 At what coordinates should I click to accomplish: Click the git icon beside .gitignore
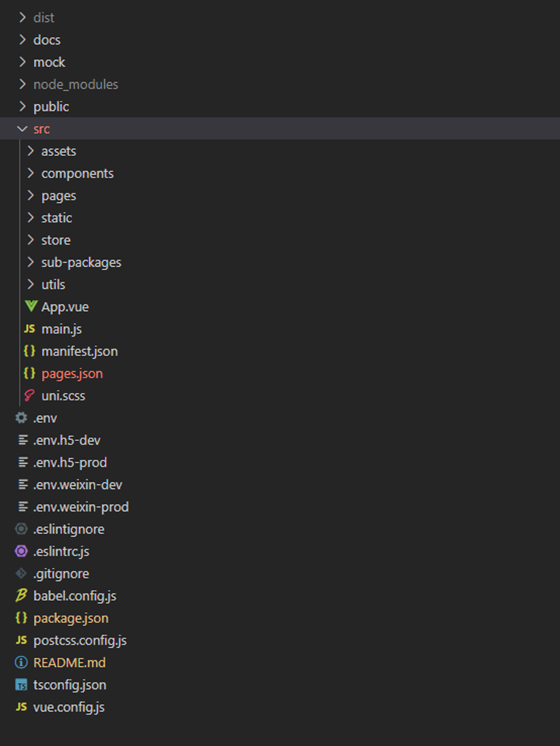click(x=21, y=574)
